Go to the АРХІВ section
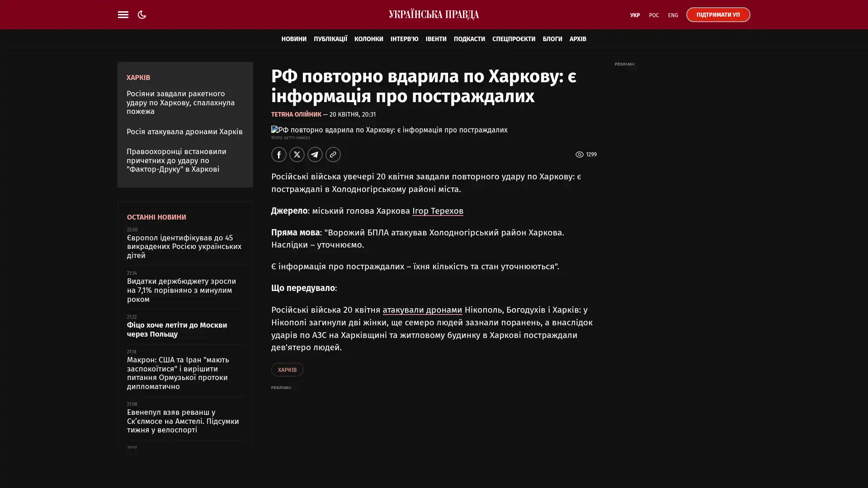This screenshot has height=488, width=868. [x=577, y=39]
